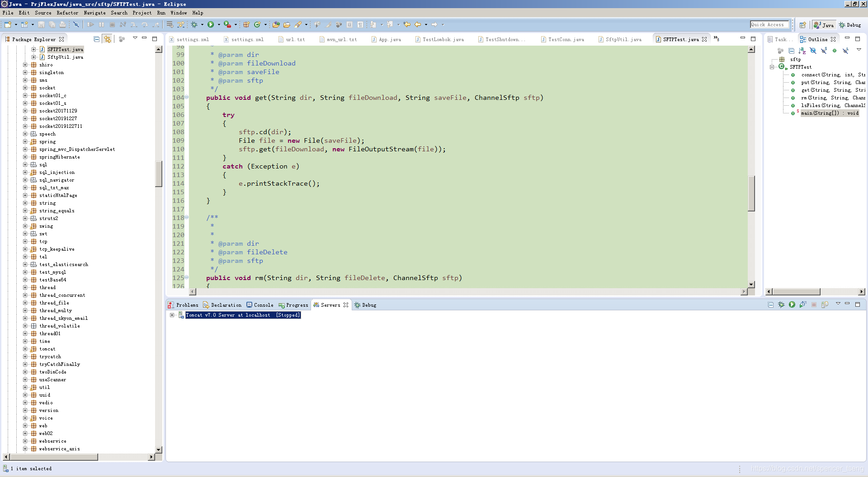Focus the Quick Access search field
This screenshot has width=868, height=477.
tap(769, 24)
